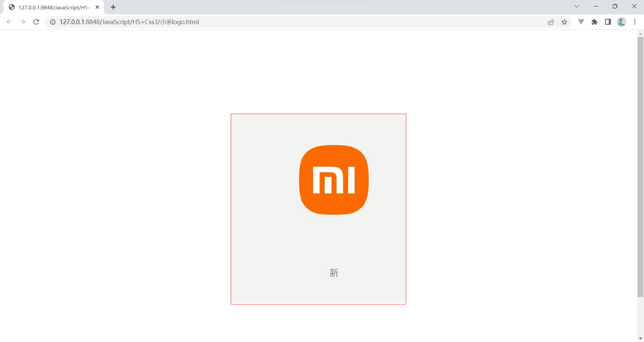Viewport: 644px width, 342px height.
Task: Open the Vue DevTools extension icon
Action: (581, 22)
